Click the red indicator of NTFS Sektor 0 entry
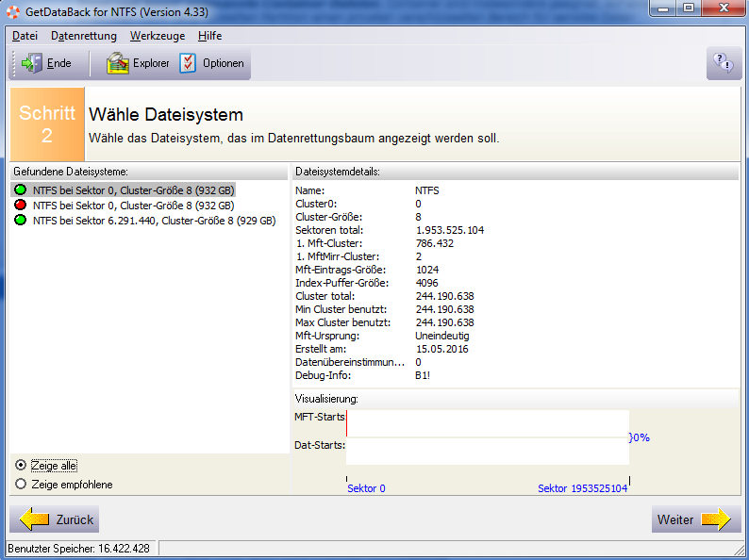 20,206
